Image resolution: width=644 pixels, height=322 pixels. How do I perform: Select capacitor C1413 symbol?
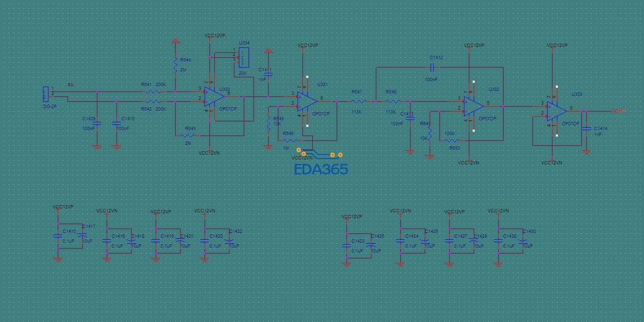click(x=410, y=118)
